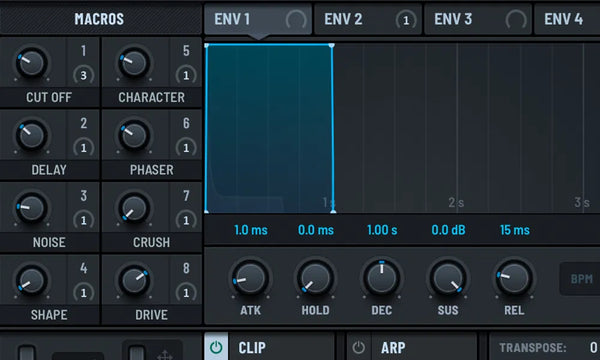Adjust the CUT OFF macro knob
The width and height of the screenshot is (600, 360).
click(x=31, y=63)
